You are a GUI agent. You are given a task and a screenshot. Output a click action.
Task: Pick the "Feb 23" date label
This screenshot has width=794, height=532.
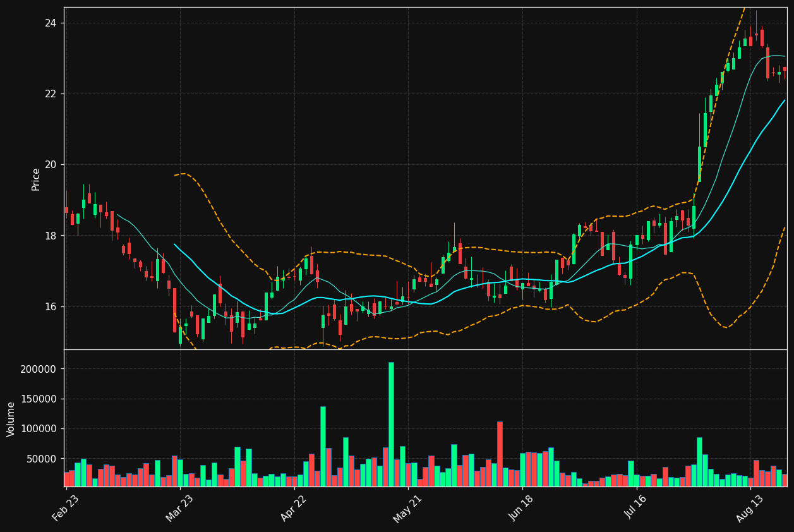(x=66, y=508)
